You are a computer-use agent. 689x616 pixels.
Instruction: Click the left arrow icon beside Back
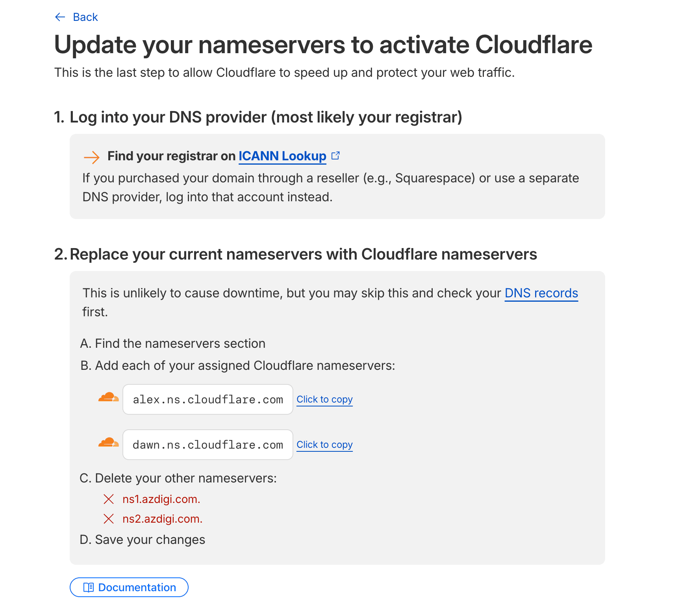pyautogui.click(x=59, y=17)
